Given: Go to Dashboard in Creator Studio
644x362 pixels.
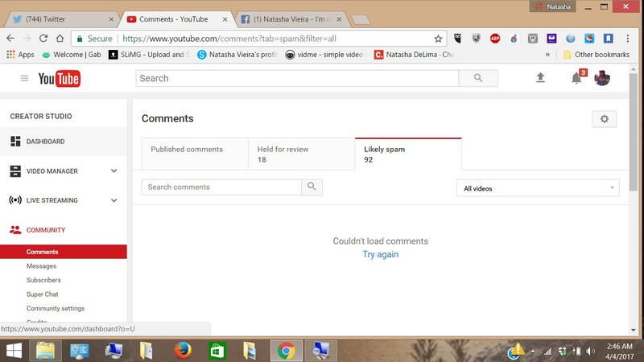Looking at the screenshot, I should pos(45,142).
